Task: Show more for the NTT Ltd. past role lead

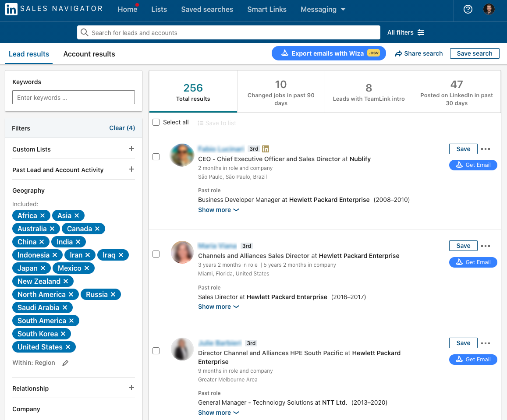Action: point(219,413)
